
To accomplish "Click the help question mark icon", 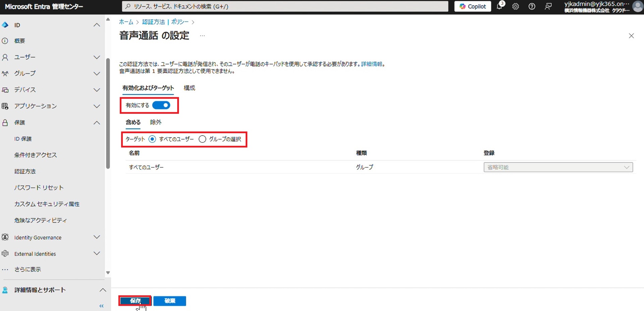I will tap(532, 6).
